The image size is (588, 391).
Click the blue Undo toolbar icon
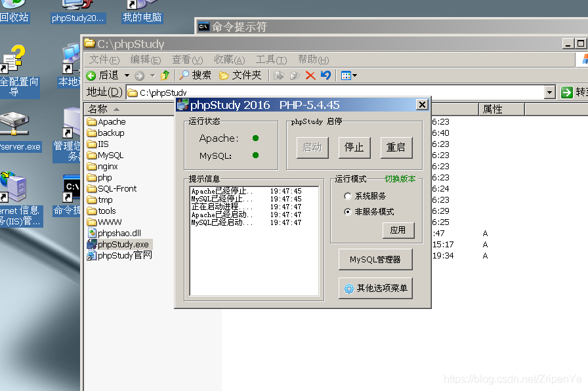(x=326, y=75)
